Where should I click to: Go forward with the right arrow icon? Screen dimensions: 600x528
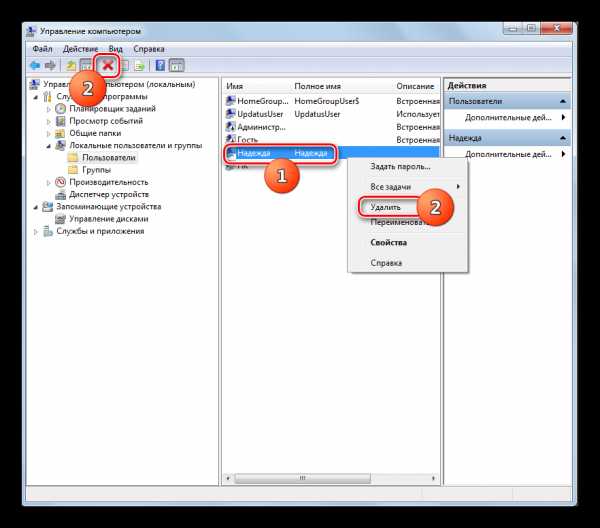[x=50, y=66]
